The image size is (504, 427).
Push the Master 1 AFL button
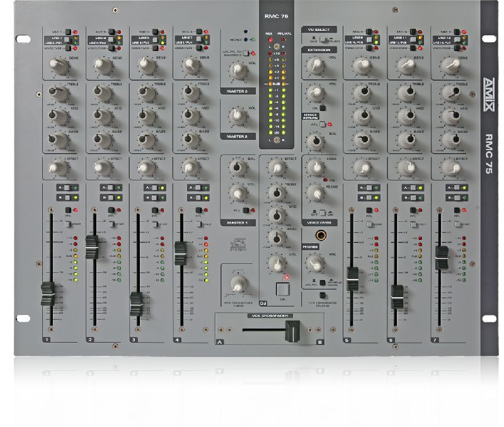click(246, 210)
